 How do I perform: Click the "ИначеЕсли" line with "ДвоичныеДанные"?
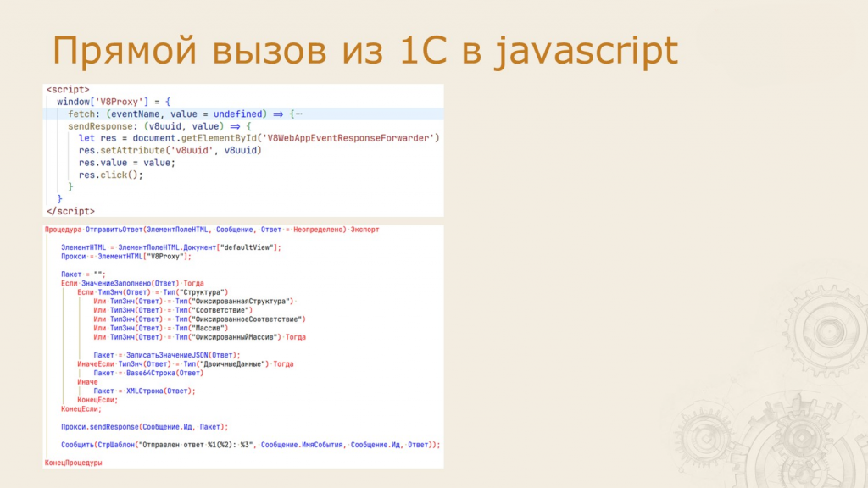click(186, 364)
